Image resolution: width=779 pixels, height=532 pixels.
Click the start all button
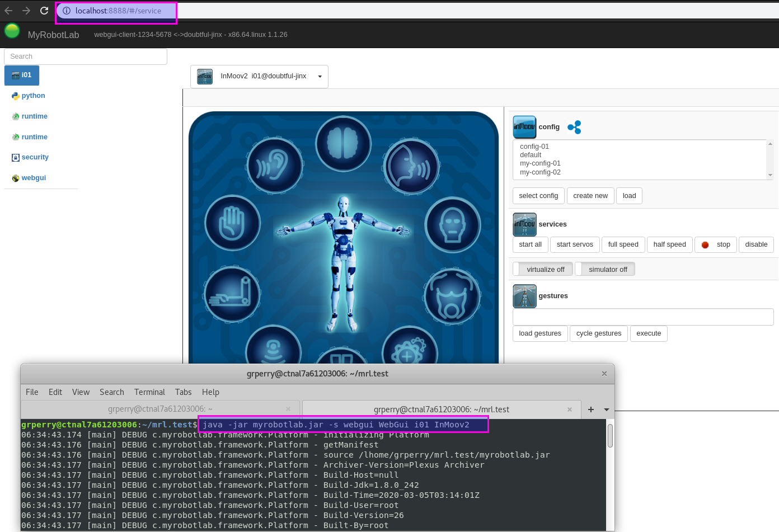point(530,244)
